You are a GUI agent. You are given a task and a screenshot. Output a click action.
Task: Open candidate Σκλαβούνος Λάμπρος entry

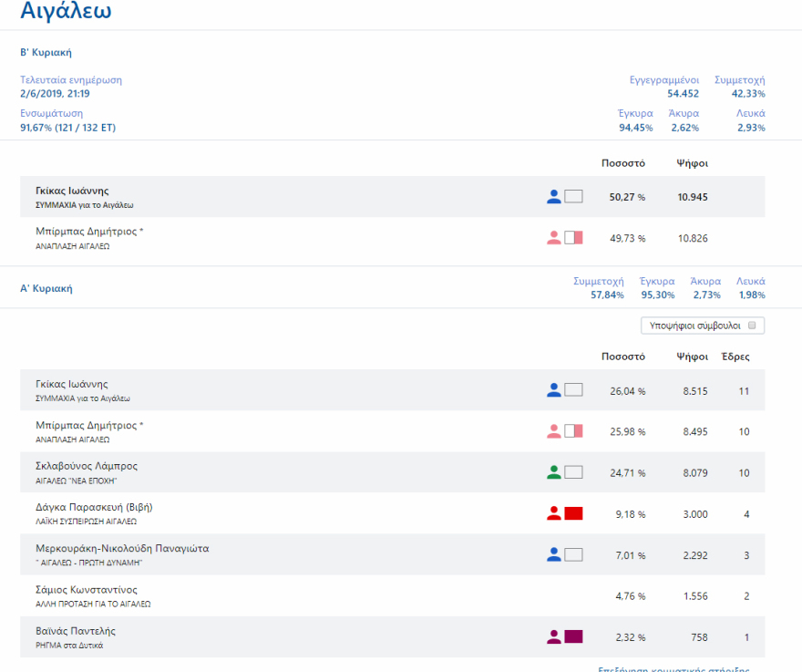click(87, 466)
